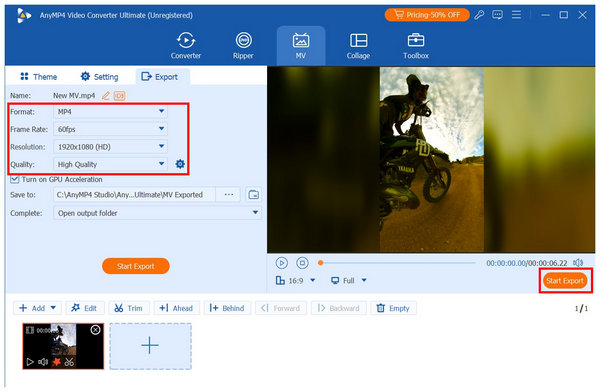This screenshot has height=392, width=600.
Task: Open the output folder icon
Action: [x=253, y=194]
